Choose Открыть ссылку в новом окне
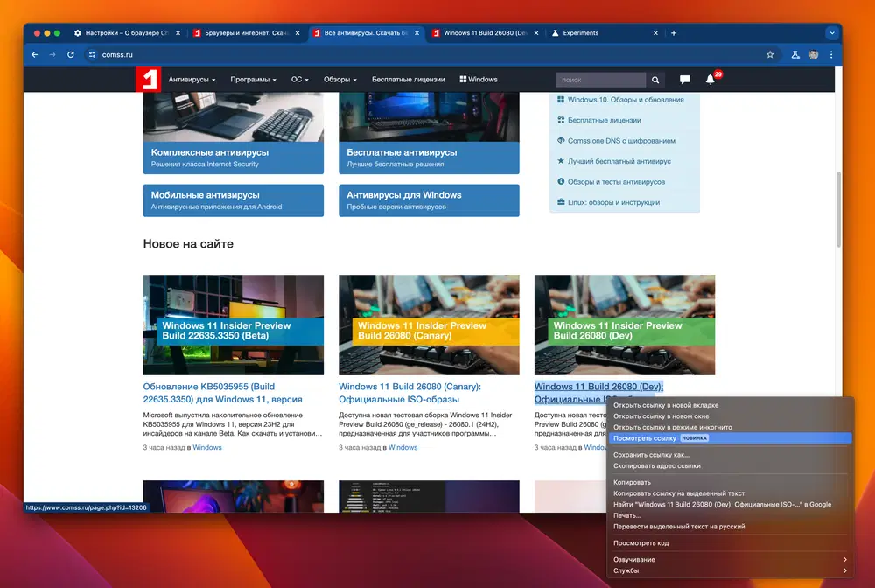Screen dimensions: 875x588 [730, 416]
